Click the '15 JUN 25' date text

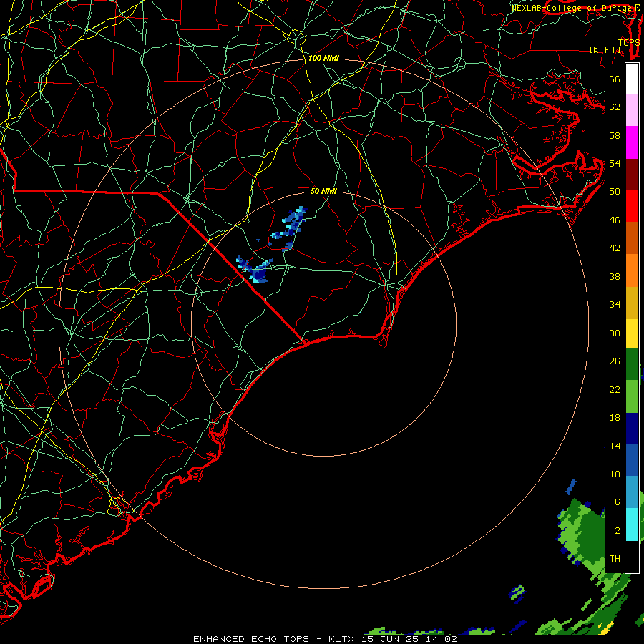click(x=392, y=639)
